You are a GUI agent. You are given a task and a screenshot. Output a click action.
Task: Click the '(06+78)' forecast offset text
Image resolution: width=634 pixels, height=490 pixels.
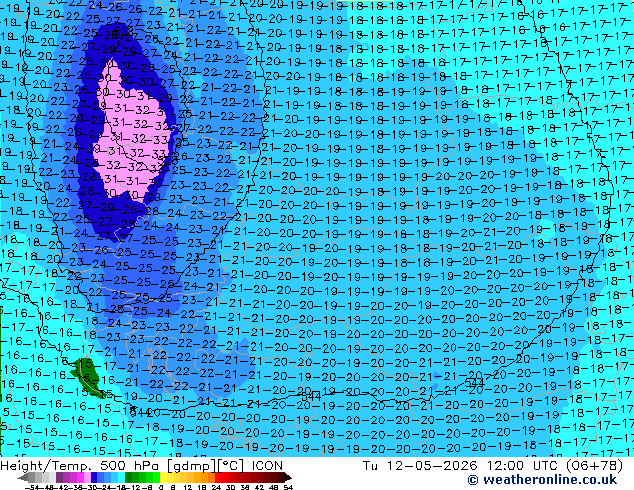pos(593,466)
